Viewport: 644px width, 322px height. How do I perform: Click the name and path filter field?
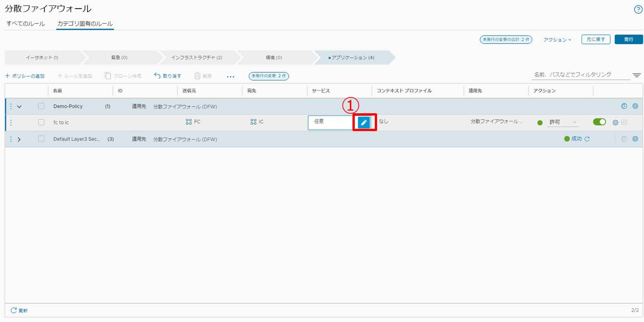coord(580,75)
